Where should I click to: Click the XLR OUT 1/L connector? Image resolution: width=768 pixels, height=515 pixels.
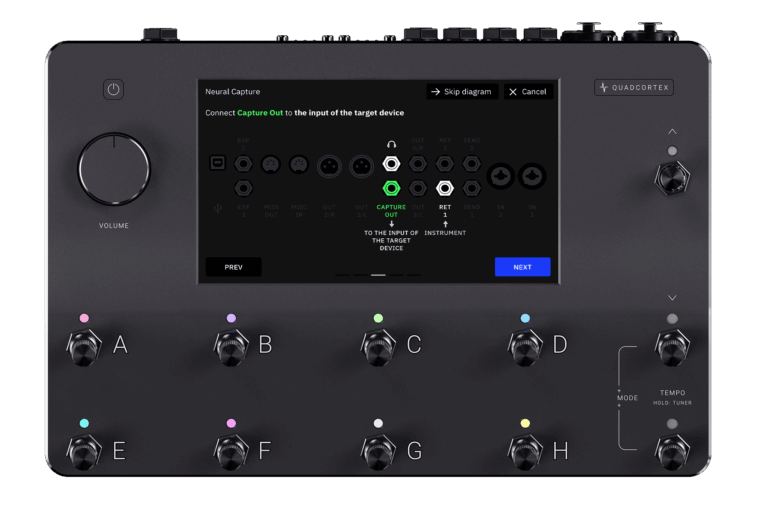coord(360,165)
